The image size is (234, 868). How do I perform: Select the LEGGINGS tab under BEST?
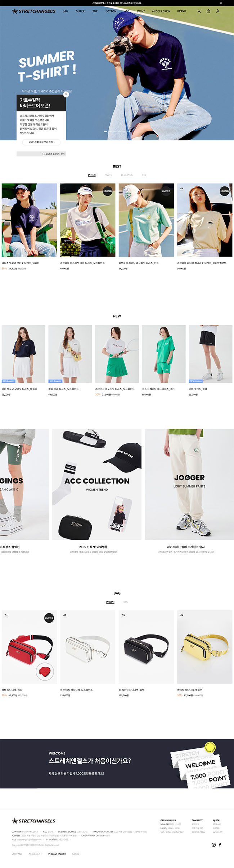coord(127,175)
